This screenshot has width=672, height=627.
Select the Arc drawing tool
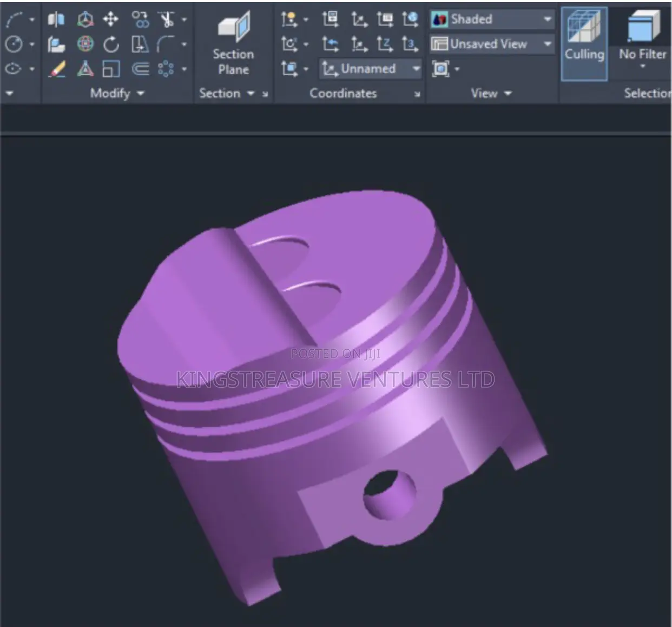[x=14, y=20]
